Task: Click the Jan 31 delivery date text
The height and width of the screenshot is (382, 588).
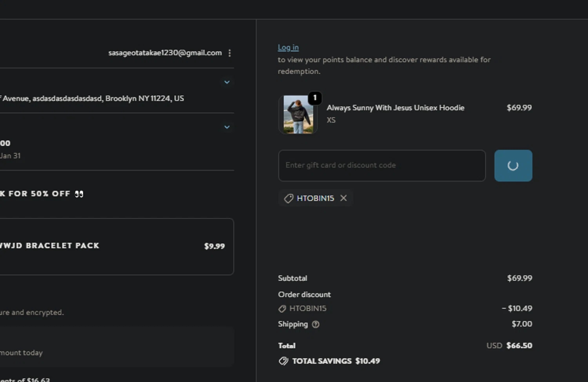Action: click(10, 156)
